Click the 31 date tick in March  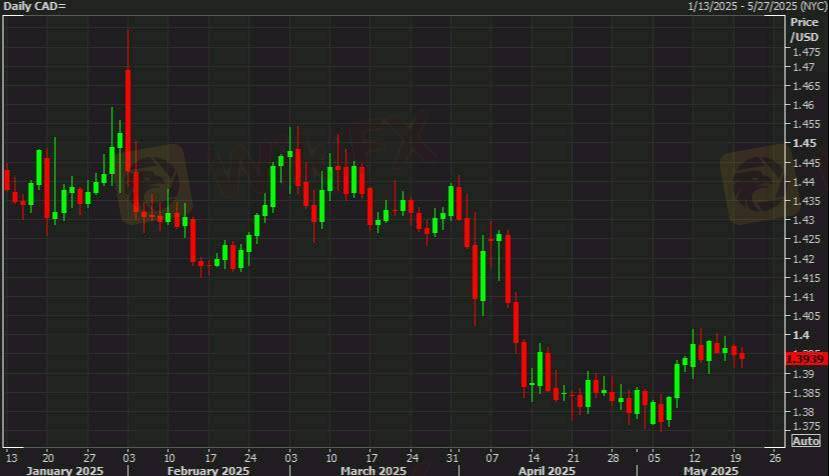point(453,457)
